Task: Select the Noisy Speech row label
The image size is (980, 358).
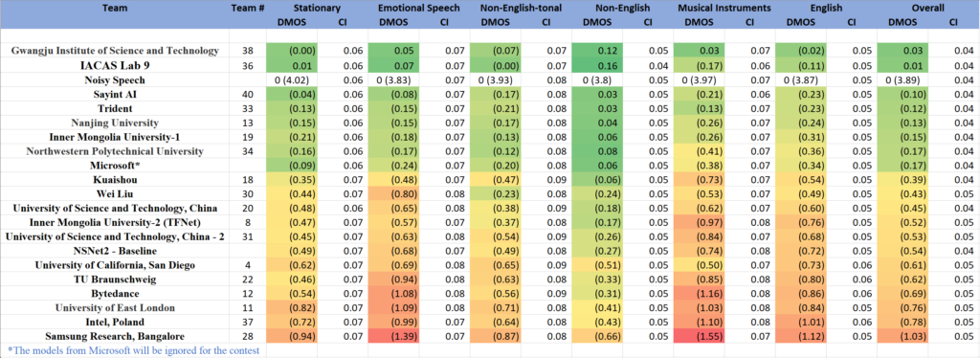Action: [x=115, y=80]
